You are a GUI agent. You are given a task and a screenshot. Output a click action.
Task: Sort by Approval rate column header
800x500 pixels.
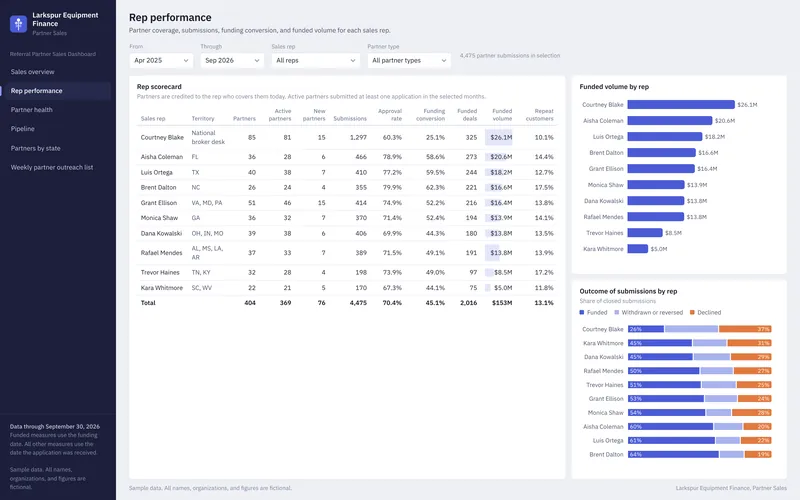tap(390, 115)
